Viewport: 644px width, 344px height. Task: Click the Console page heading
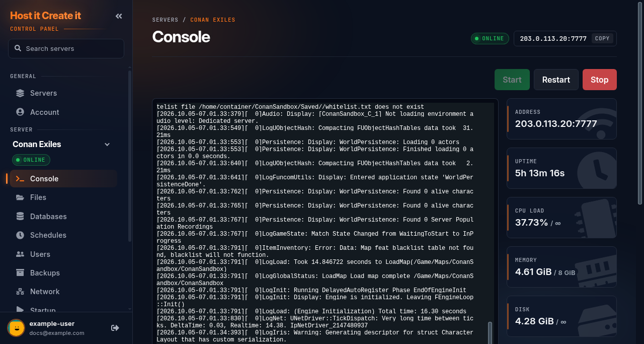coord(181,37)
